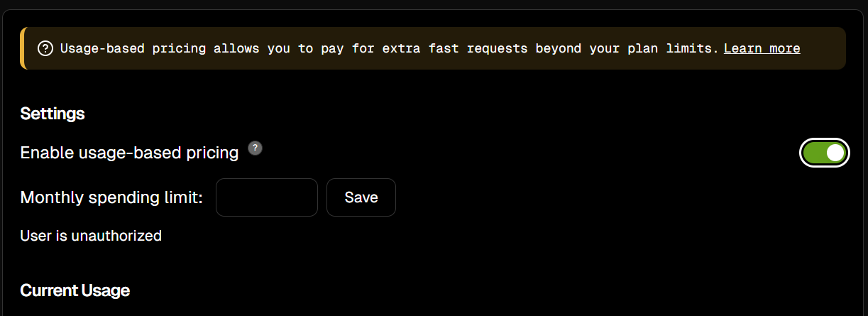The height and width of the screenshot is (316, 868).
Task: Save the monthly spending limit
Action: pyautogui.click(x=361, y=197)
